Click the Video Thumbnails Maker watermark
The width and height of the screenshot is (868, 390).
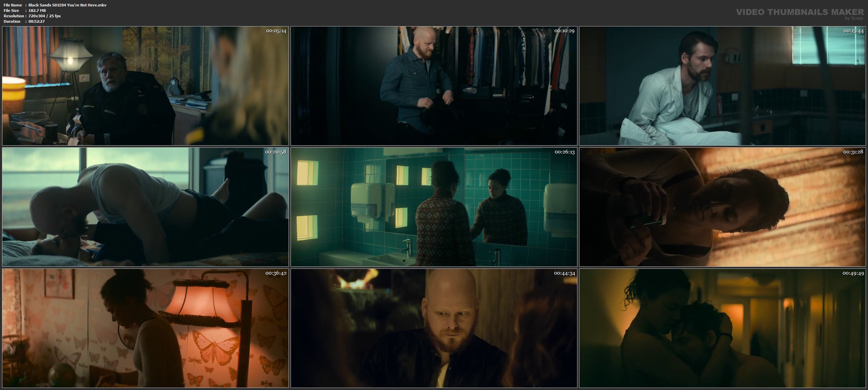coord(800,12)
